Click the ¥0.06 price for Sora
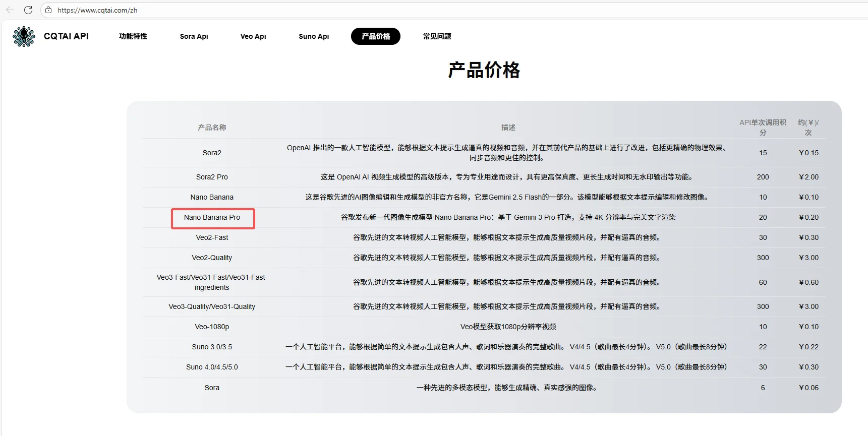The image size is (868, 436). click(809, 388)
